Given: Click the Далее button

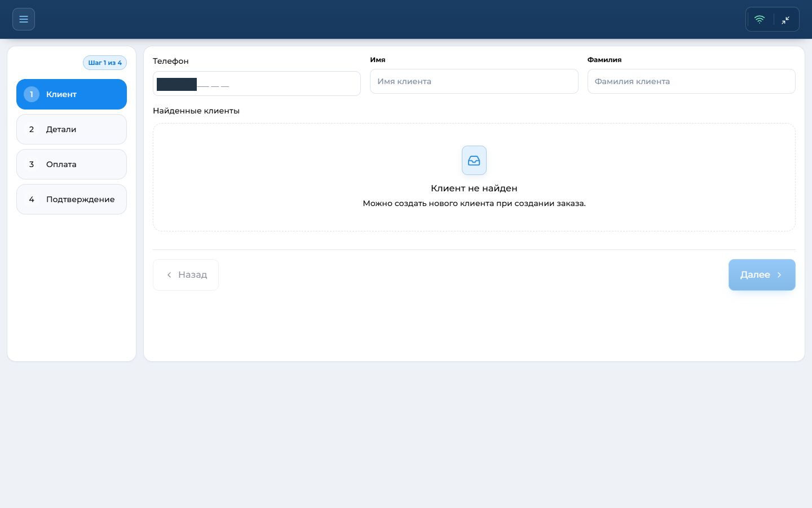Looking at the screenshot, I should tap(762, 275).
